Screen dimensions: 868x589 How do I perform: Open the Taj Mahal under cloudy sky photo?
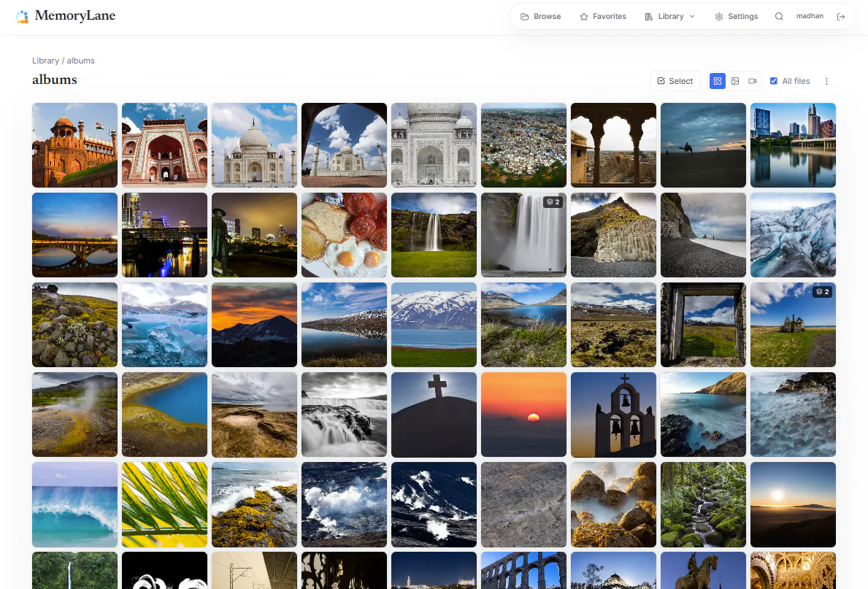pos(254,145)
